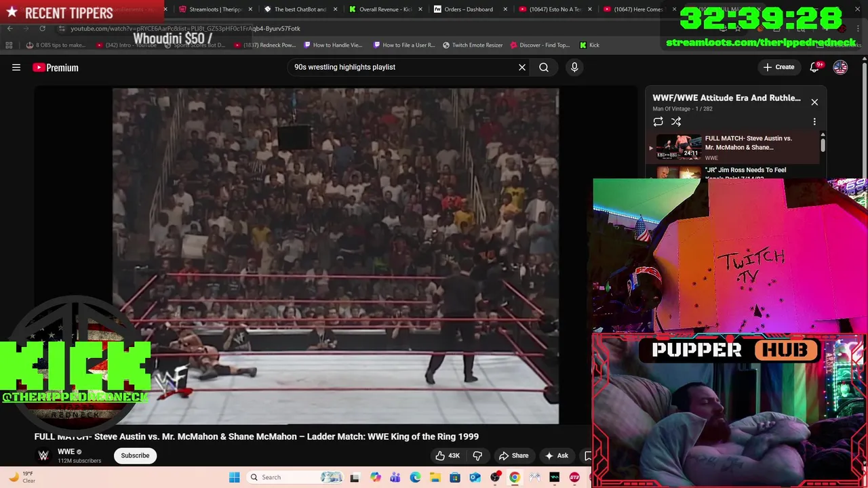The image size is (868, 488).
Task: Close the playlist panel
Action: [814, 102]
